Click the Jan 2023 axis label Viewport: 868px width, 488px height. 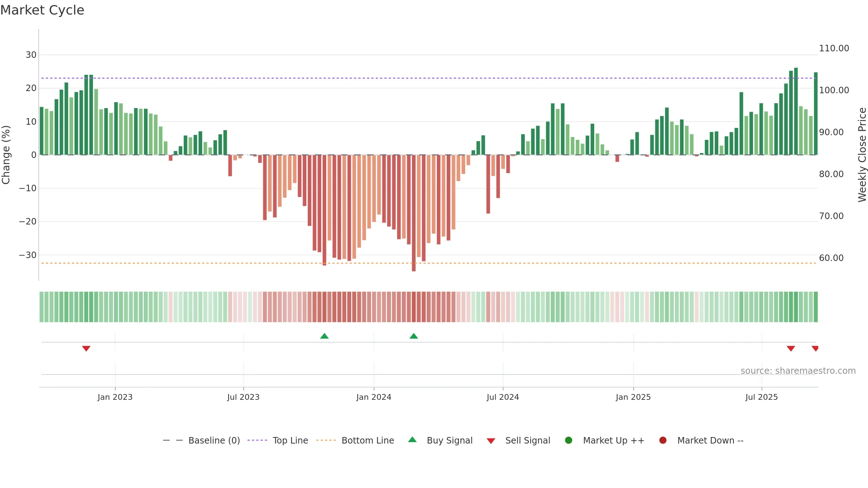point(115,397)
